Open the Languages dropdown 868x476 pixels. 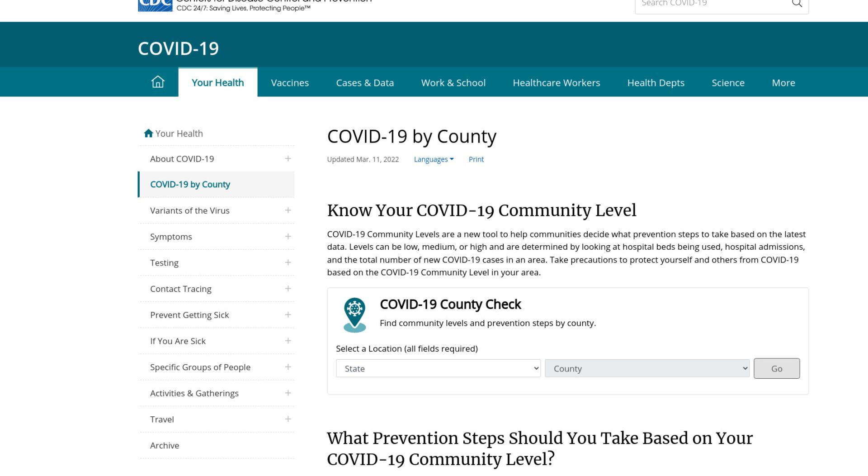(x=434, y=159)
